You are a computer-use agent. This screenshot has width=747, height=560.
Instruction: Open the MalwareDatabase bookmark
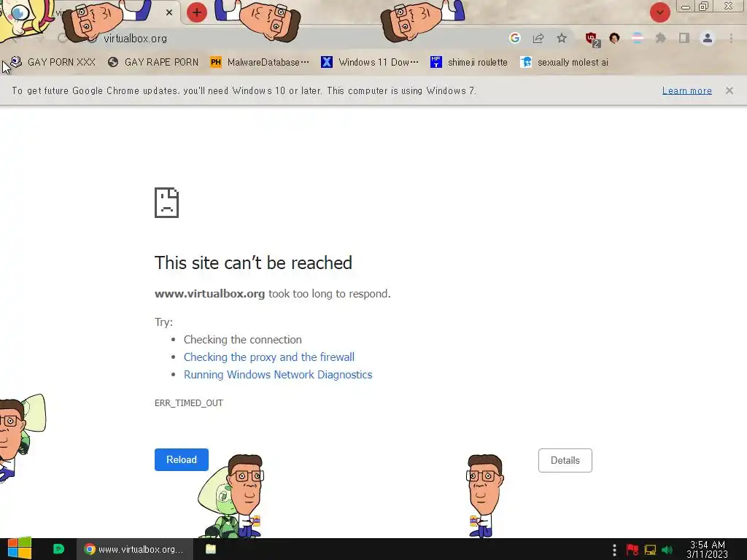click(x=260, y=63)
